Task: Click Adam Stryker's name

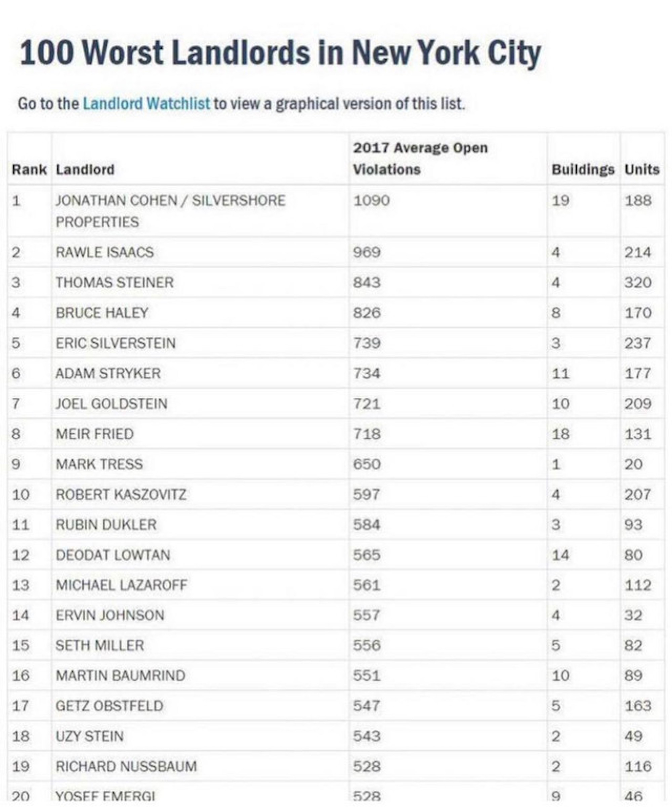Action: tap(108, 373)
